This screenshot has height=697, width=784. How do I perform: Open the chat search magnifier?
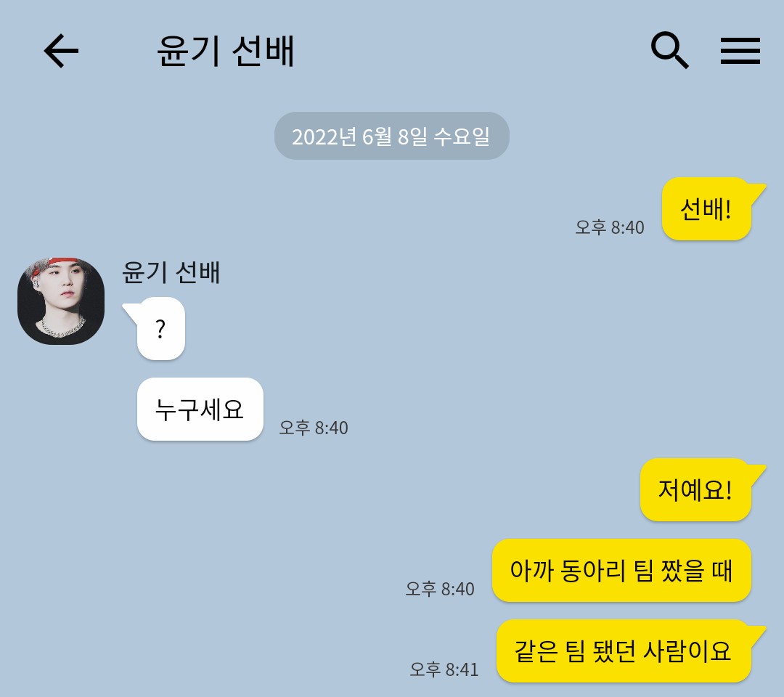(670, 51)
